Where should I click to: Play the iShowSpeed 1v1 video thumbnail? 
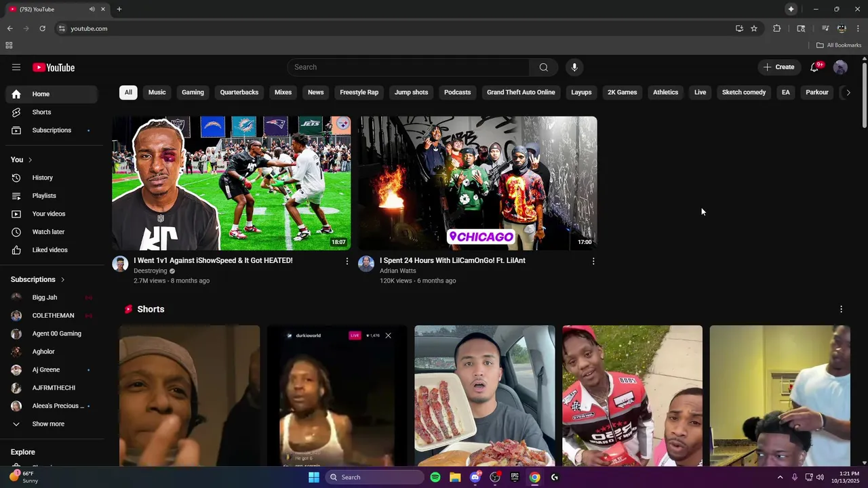[231, 183]
